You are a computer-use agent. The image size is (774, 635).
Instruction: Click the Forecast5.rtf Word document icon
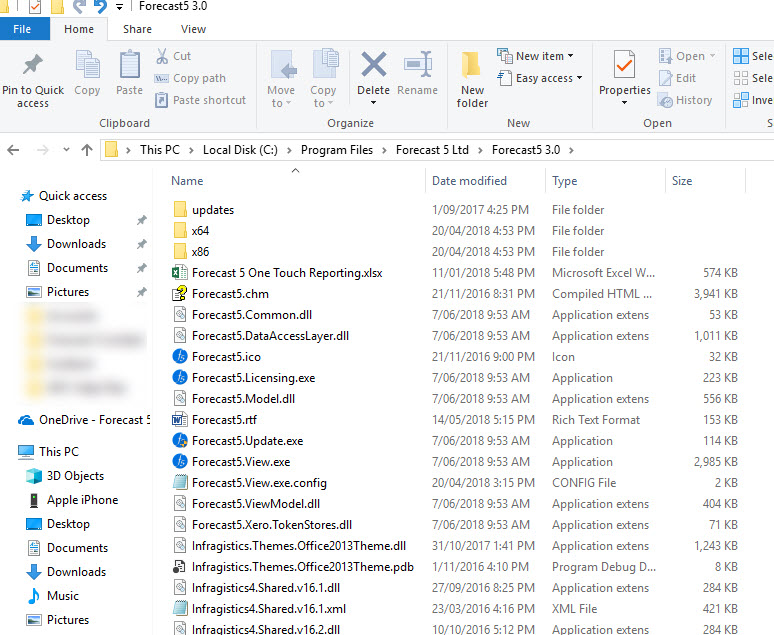180,419
